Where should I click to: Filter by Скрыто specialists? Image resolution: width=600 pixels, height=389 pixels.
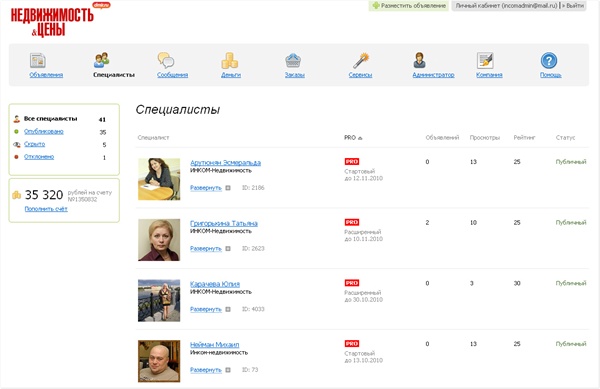34,144
